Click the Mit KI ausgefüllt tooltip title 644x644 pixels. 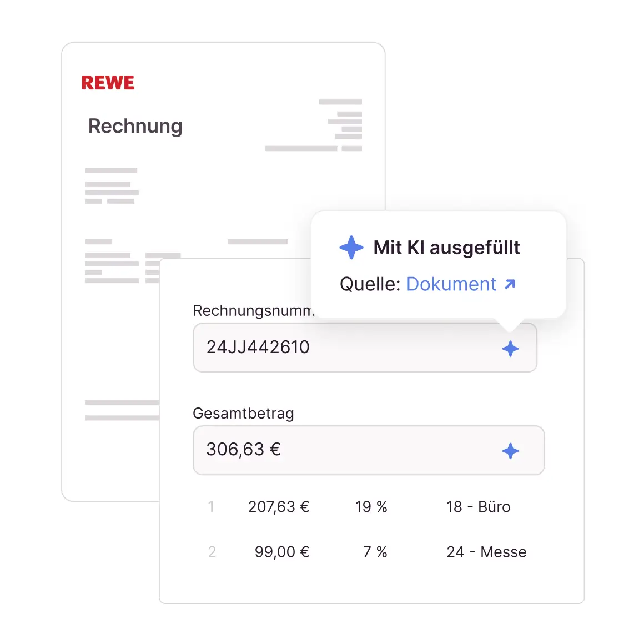[446, 248]
